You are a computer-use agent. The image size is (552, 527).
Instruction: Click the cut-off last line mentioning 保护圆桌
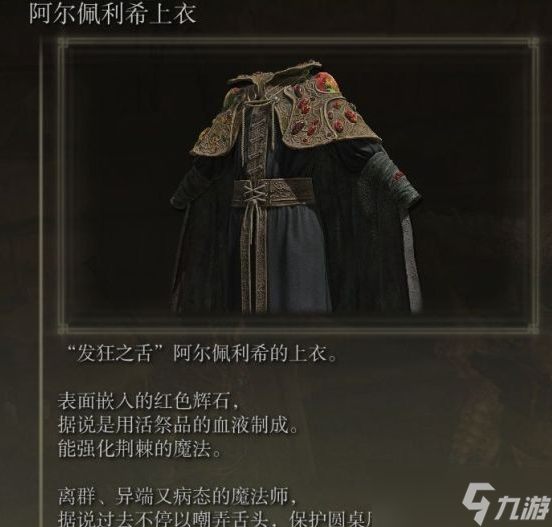point(215,519)
